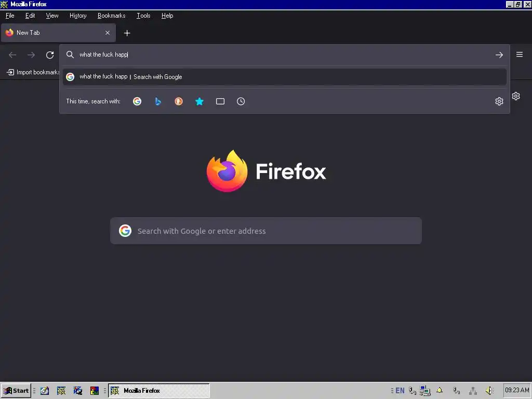Open the Help menu
The width and height of the screenshot is (532, 399).
(x=167, y=16)
